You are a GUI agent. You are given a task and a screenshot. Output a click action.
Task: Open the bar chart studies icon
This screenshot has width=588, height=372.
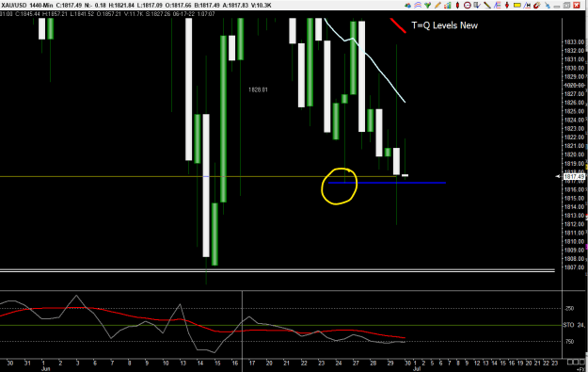point(448,6)
